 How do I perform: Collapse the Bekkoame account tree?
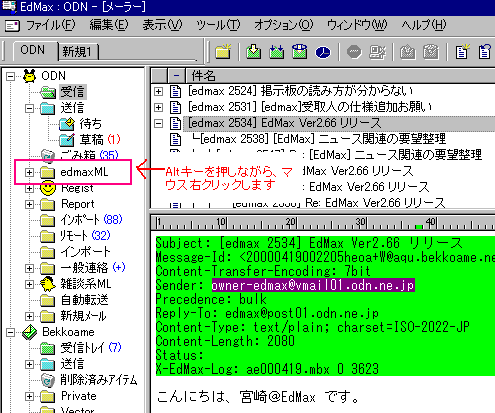coord(11,332)
